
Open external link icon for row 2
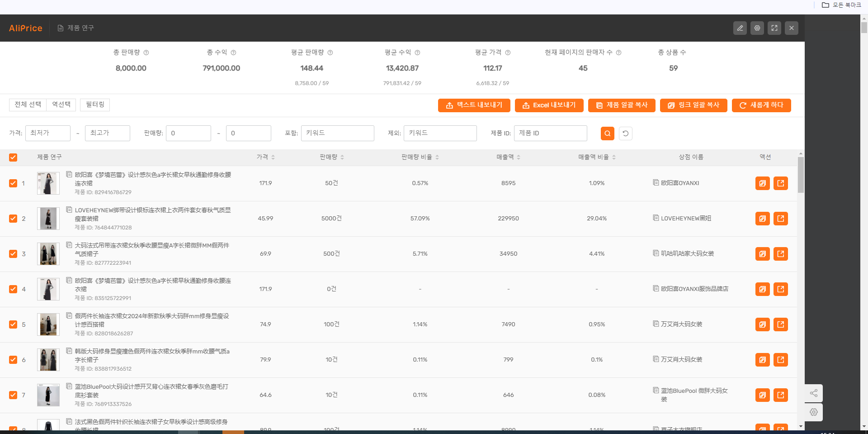pyautogui.click(x=781, y=219)
